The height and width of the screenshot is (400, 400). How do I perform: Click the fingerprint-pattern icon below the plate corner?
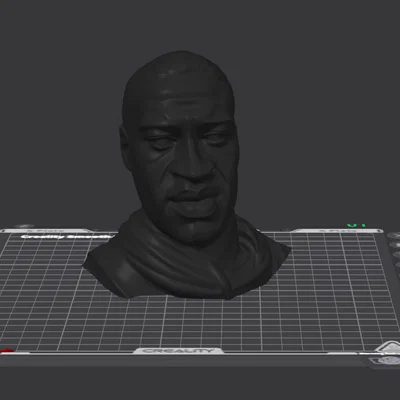[388, 361]
